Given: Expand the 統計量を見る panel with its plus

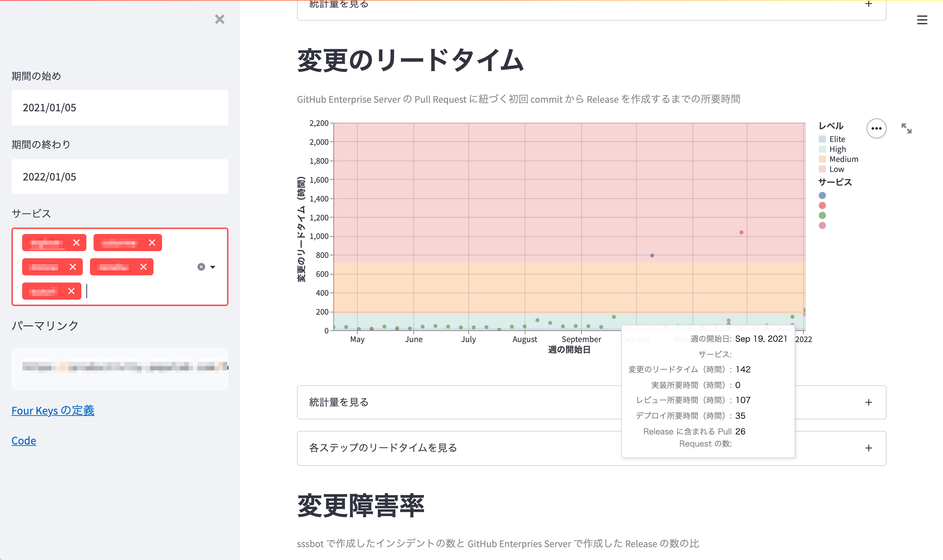Looking at the screenshot, I should (868, 403).
